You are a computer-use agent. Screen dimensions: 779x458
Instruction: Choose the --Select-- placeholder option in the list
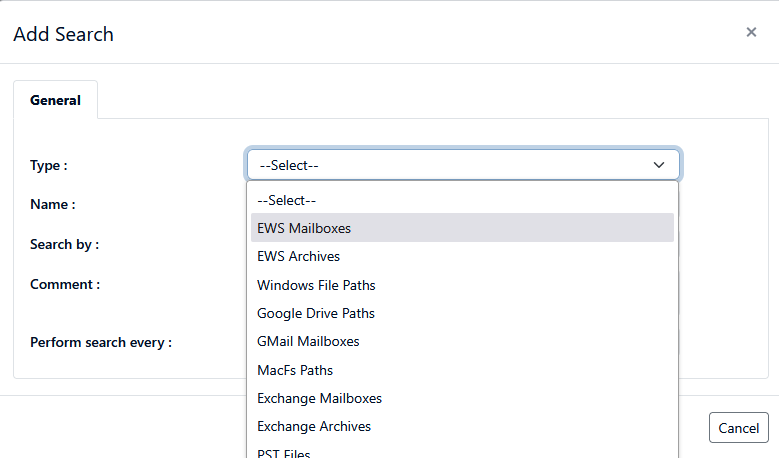[286, 200]
